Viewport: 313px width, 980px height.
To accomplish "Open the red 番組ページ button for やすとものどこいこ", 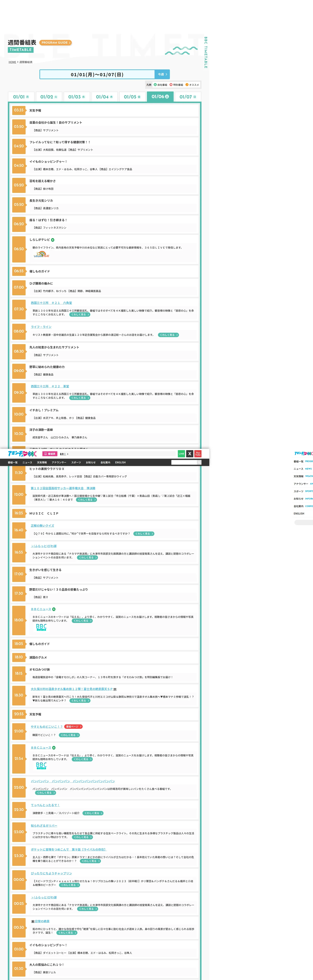I will tap(73, 727).
